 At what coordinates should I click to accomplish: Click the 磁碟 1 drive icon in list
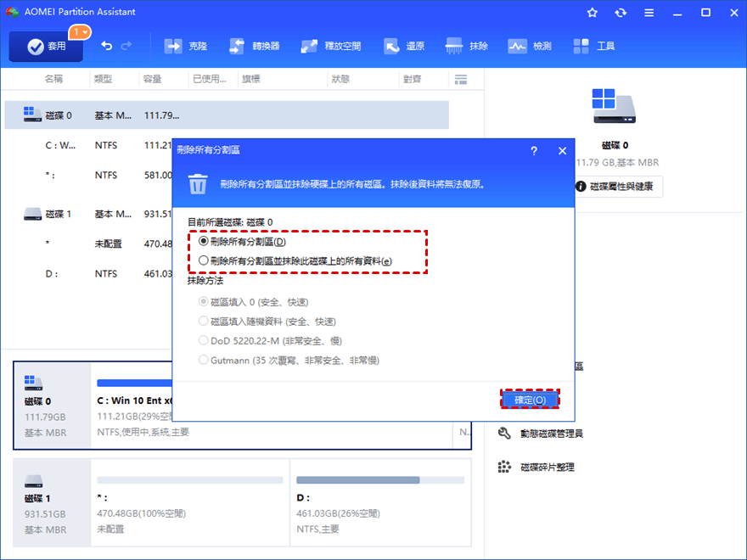32,214
